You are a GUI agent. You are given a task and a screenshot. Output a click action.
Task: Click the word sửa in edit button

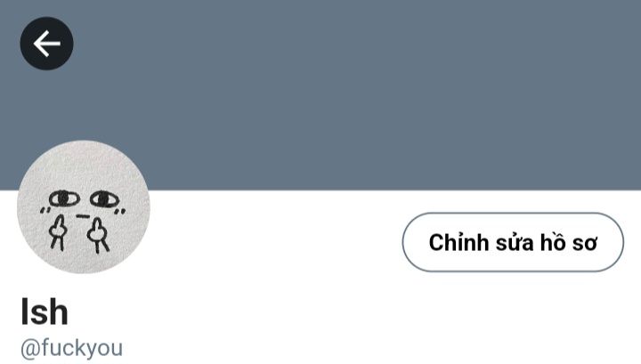click(x=515, y=243)
